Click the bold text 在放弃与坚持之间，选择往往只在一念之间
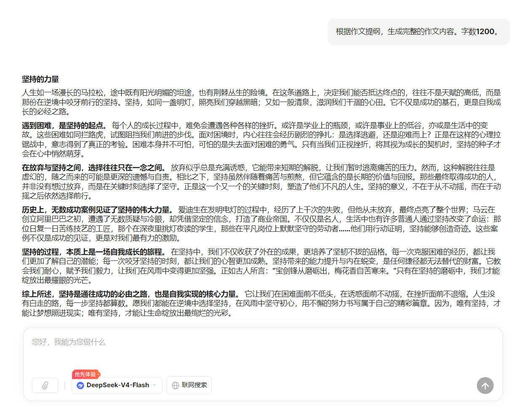532x407 pixels. pos(94,168)
